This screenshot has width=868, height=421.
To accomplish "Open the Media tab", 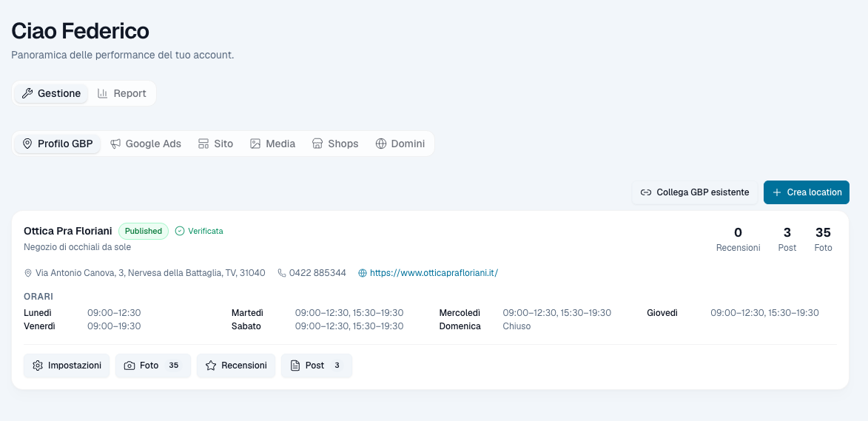I will (x=272, y=144).
